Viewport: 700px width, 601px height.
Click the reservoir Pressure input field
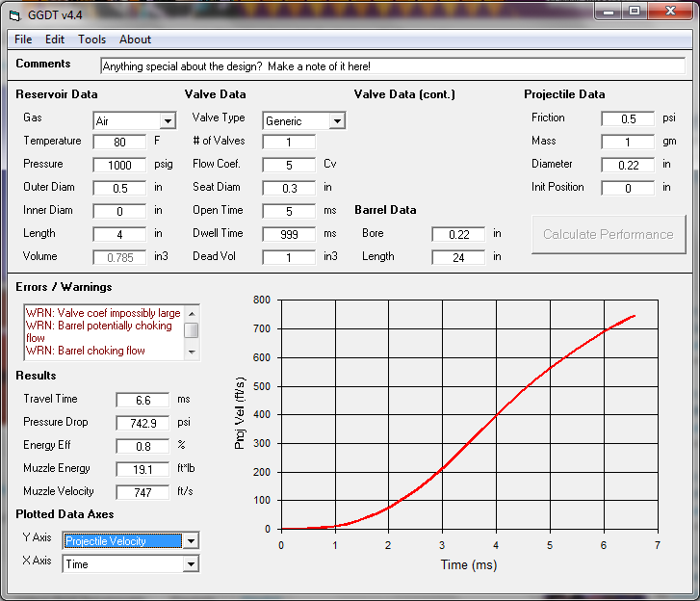coord(119,165)
